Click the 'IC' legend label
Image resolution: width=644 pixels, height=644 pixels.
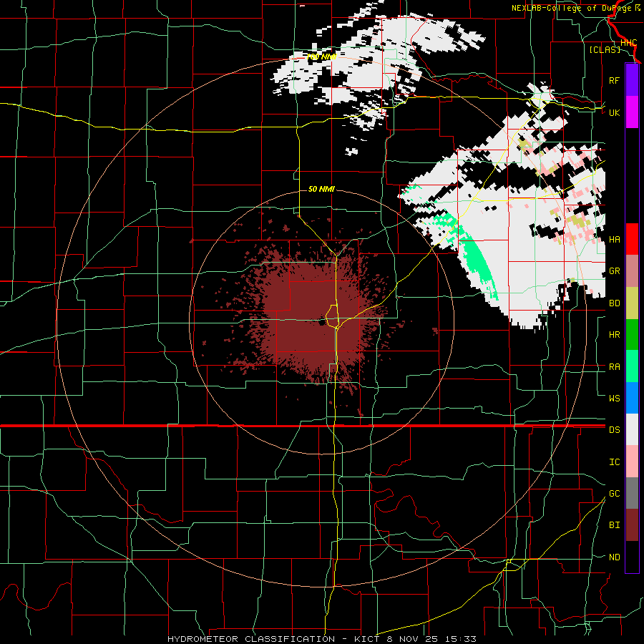[x=614, y=462]
